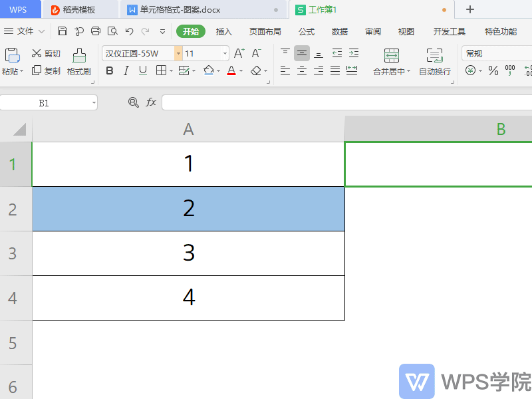
Task: Expand the Paste options arrow
Action: tap(22, 71)
